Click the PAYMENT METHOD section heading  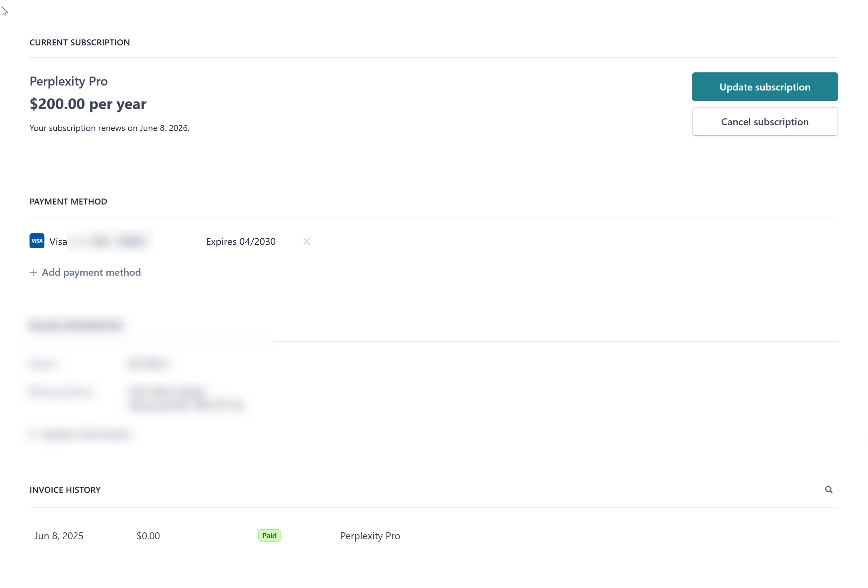coord(68,202)
